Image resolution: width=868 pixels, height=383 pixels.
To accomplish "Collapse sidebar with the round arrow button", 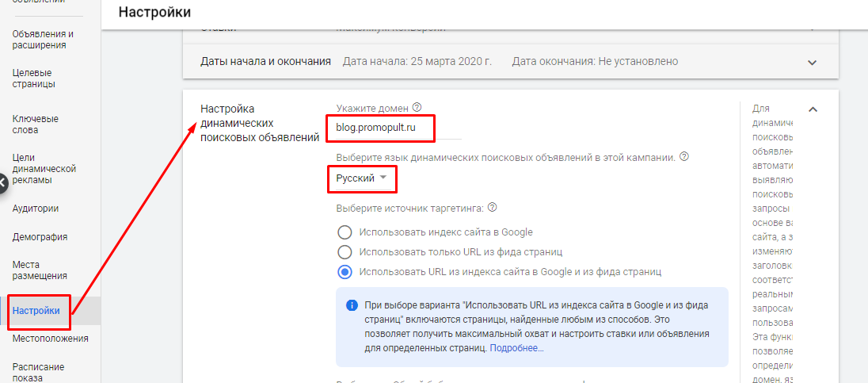I will (3, 183).
